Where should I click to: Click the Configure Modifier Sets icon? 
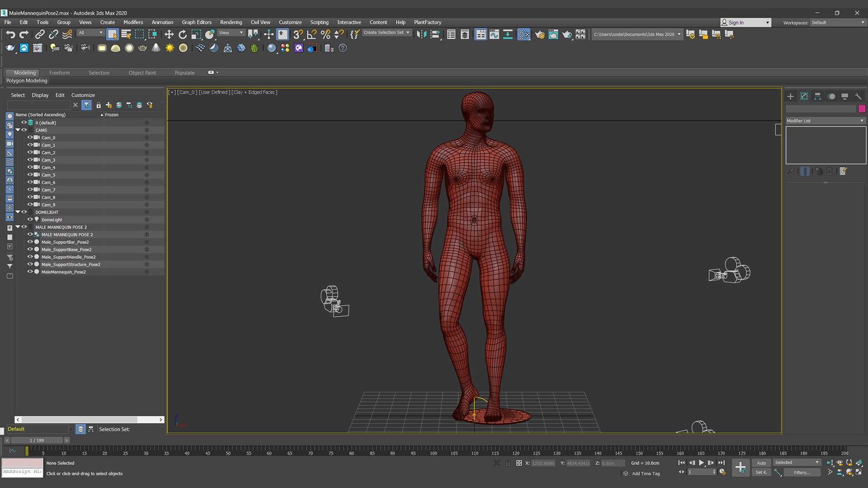pyautogui.click(x=843, y=171)
